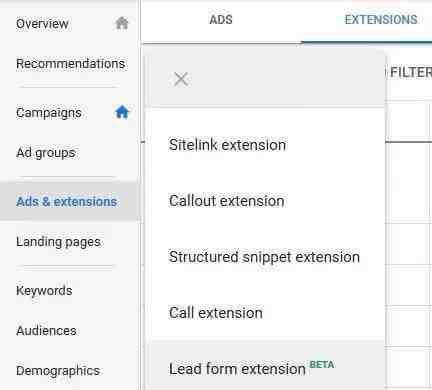Image resolution: width=432 pixels, height=390 pixels.
Task: Switch to the EXTENSIONS tab
Action: (x=381, y=20)
